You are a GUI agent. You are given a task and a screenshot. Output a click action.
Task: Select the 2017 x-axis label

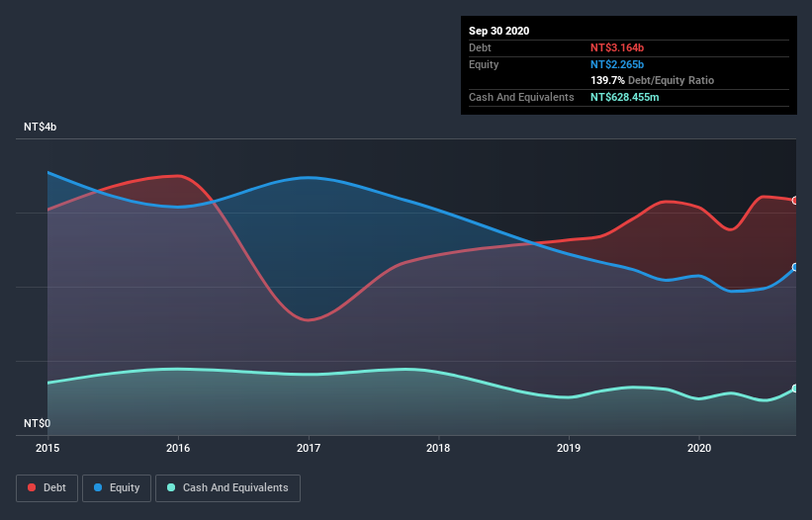click(309, 448)
